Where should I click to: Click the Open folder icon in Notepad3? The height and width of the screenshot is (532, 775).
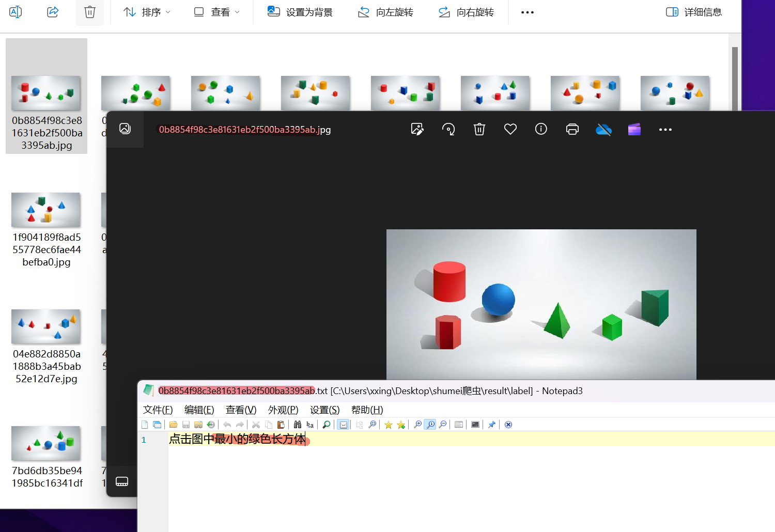pyautogui.click(x=174, y=425)
